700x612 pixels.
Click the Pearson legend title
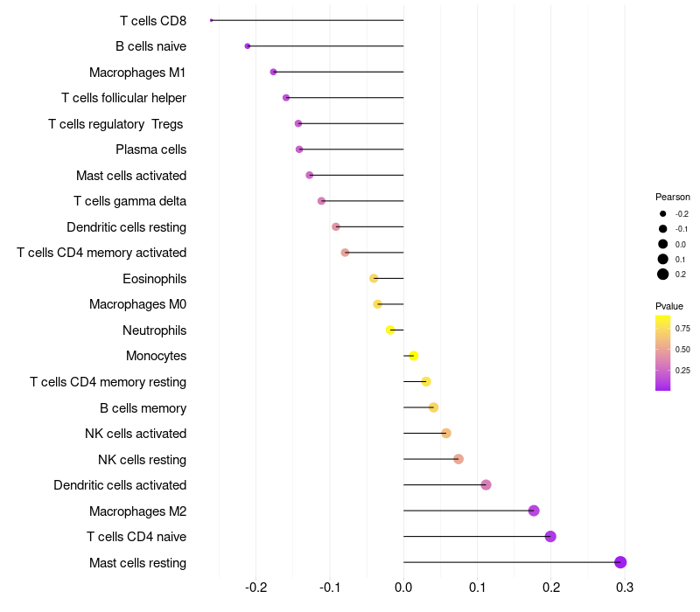(x=672, y=197)
